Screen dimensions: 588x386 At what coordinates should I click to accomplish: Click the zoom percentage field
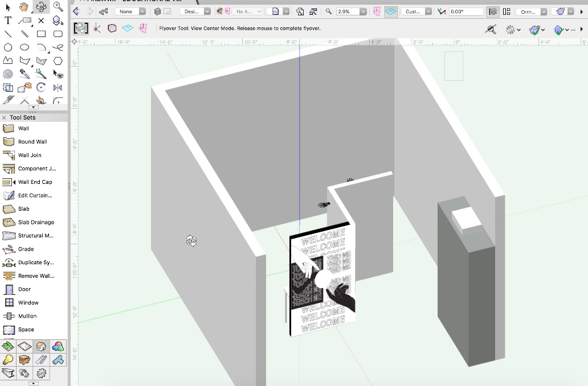point(348,11)
